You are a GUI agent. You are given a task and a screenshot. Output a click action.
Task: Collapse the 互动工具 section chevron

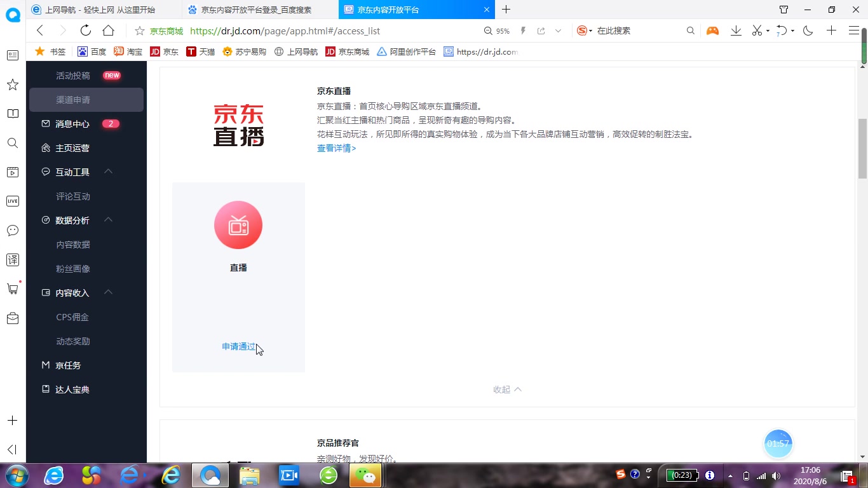(x=108, y=172)
